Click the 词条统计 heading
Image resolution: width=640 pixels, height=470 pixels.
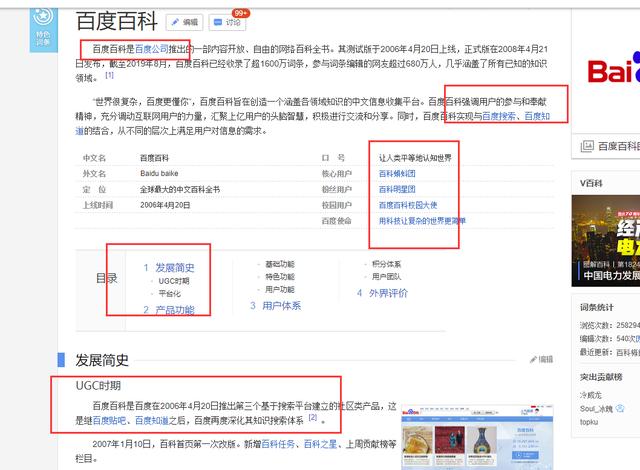click(x=597, y=308)
